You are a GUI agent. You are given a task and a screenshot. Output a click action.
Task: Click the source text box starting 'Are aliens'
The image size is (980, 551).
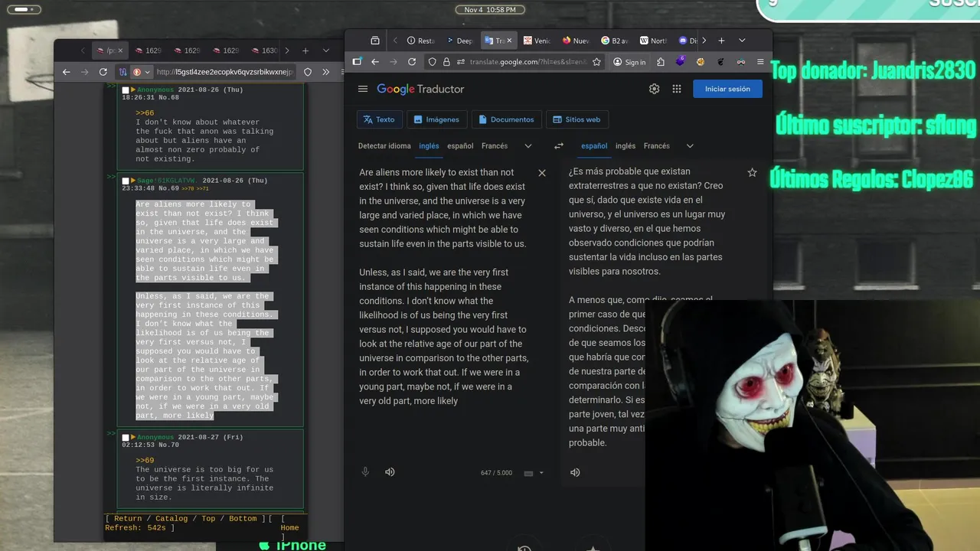click(444, 286)
